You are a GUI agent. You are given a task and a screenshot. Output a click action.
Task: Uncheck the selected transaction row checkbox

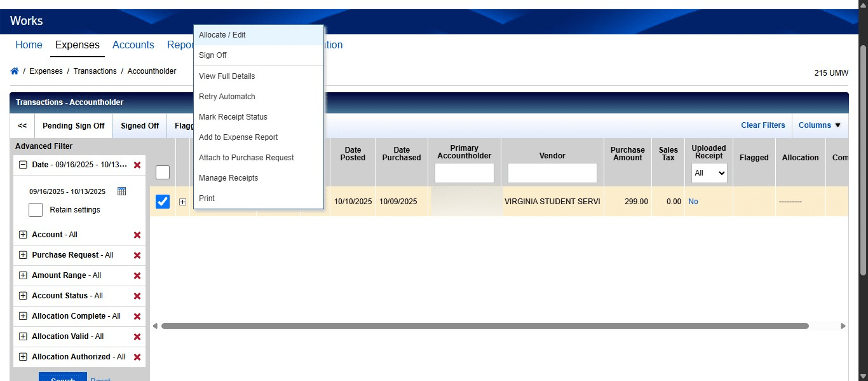(163, 201)
